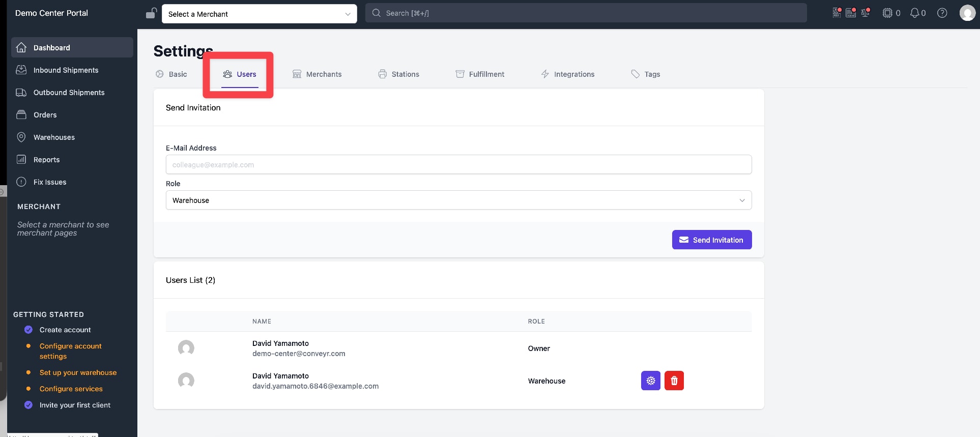The width and height of the screenshot is (980, 437).
Task: Go to Fix Issues in sidebar
Action: 72,182
